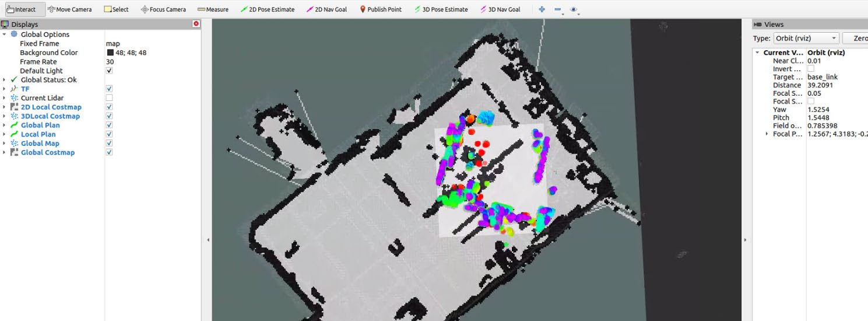This screenshot has width=868, height=321.
Task: Click the Pitch value 1.5448
Action: pyautogui.click(x=818, y=118)
